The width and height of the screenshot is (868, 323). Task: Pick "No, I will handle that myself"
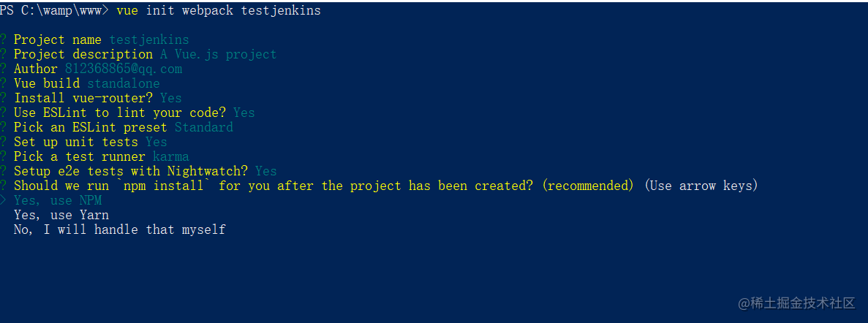pos(120,229)
